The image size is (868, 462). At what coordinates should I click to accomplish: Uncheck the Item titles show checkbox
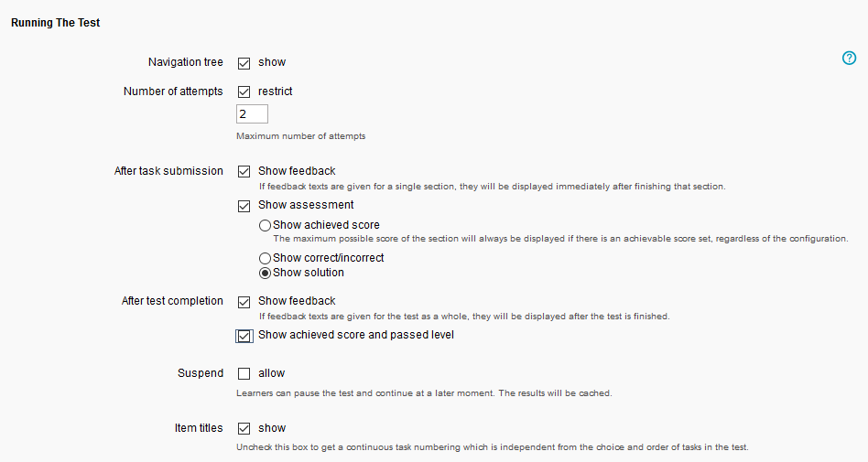pyautogui.click(x=244, y=429)
